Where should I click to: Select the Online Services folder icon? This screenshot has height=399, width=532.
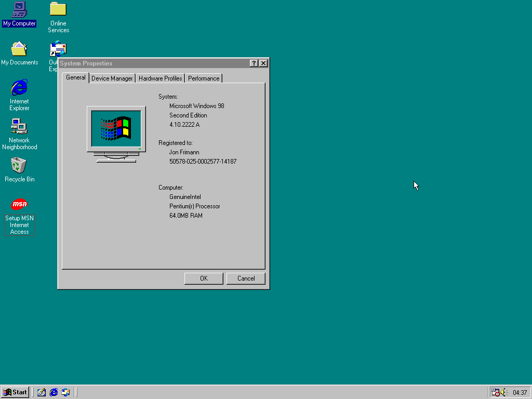58,9
